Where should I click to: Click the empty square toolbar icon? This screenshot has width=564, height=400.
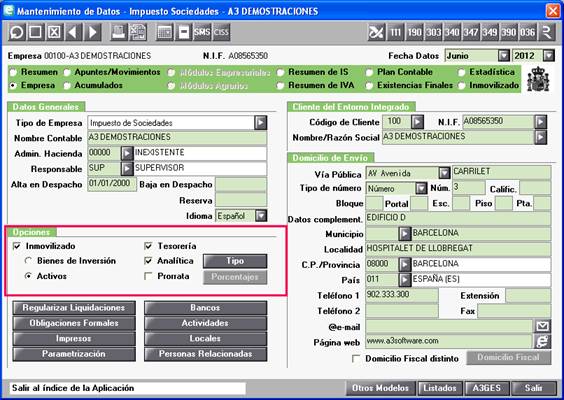tap(35, 32)
